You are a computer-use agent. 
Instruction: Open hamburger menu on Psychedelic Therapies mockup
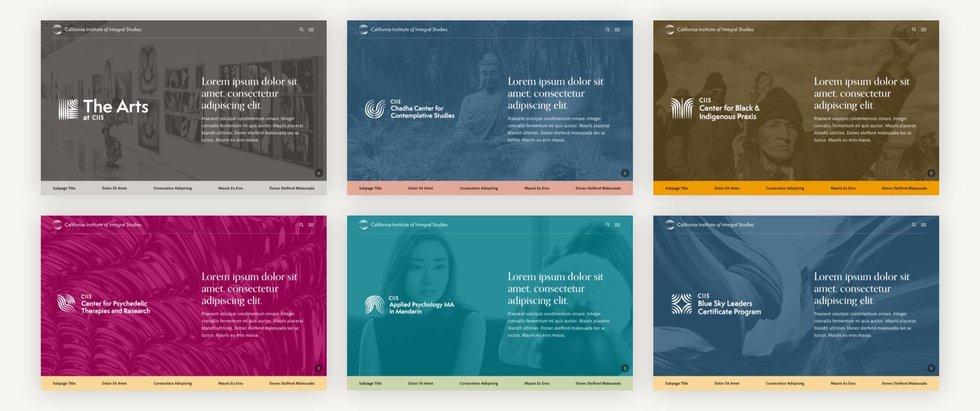point(311,225)
